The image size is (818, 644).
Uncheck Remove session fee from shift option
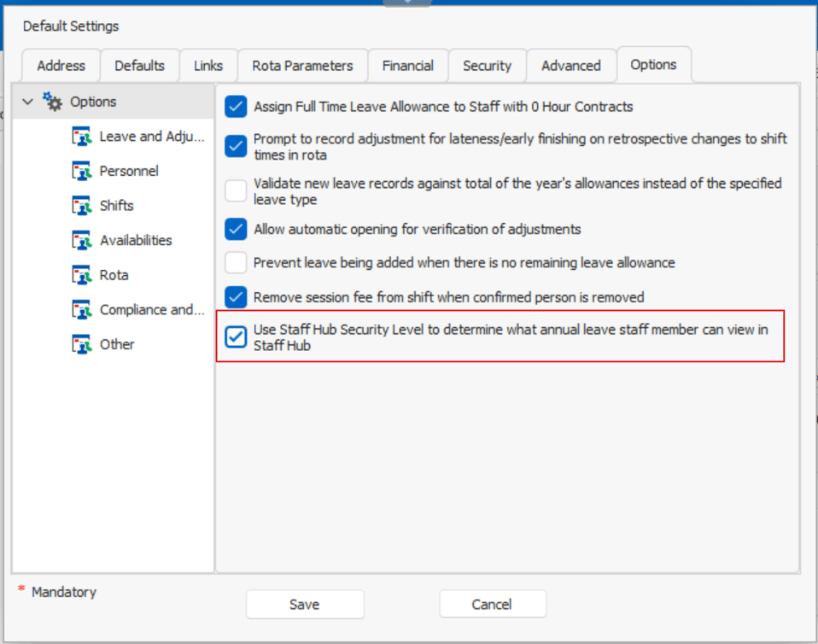[236, 297]
